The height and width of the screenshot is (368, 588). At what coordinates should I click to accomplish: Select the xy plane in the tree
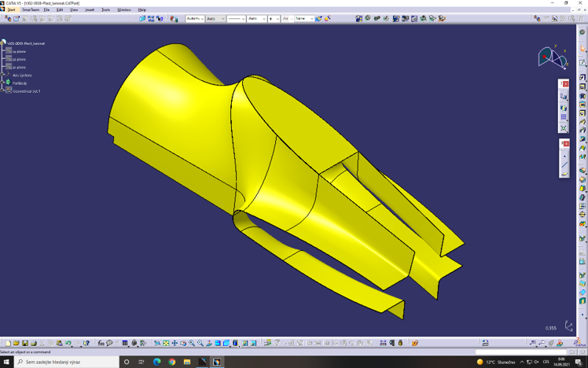tap(19, 52)
